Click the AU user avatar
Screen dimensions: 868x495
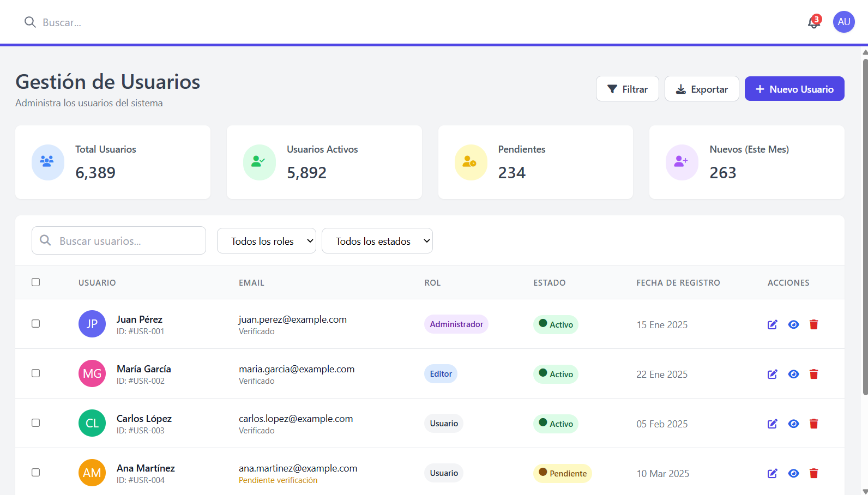843,22
